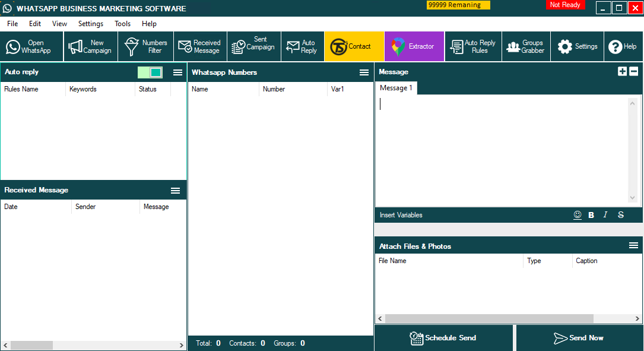Open the Received Message panel menu
644x351 pixels.
coord(175,190)
